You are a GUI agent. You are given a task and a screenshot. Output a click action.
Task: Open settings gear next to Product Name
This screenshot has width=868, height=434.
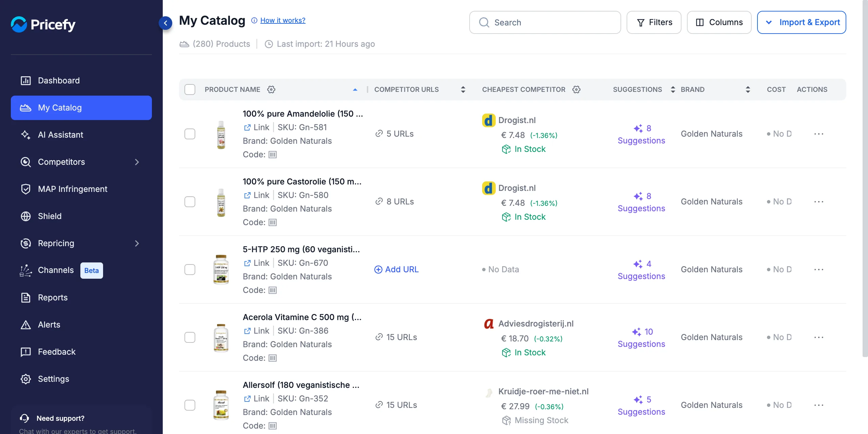[271, 90]
